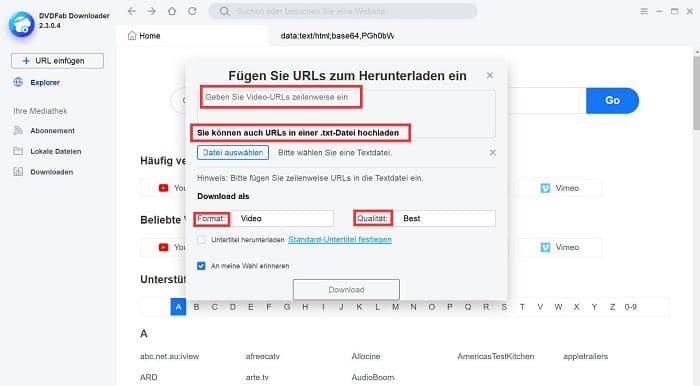
Task: Click YouTube icon under Häufig section
Action: tap(164, 188)
